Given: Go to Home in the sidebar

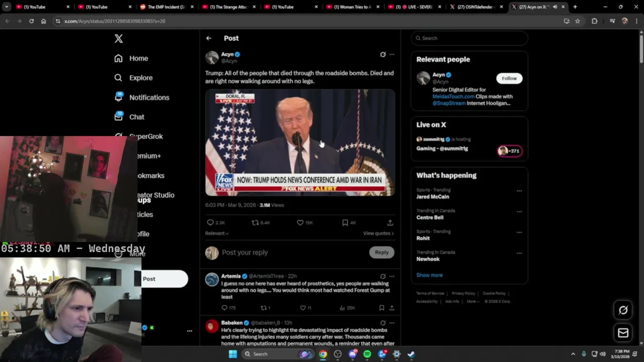Looking at the screenshot, I should [x=131, y=58].
